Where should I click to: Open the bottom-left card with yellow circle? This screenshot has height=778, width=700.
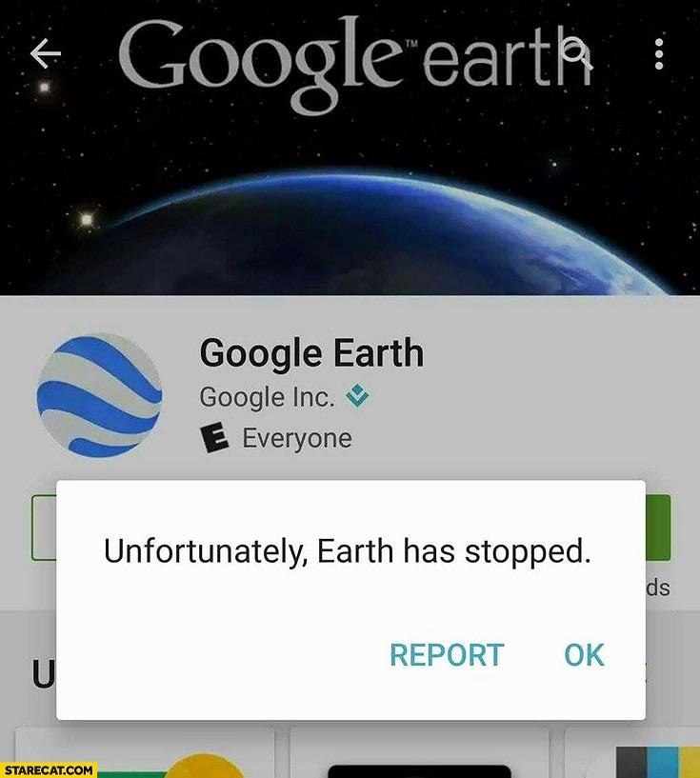click(x=145, y=752)
